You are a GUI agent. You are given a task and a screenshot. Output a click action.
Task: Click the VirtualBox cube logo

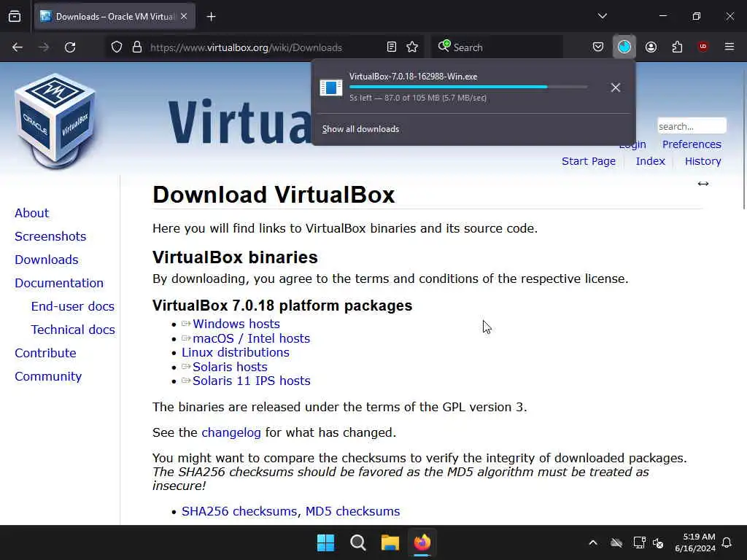[55, 122]
